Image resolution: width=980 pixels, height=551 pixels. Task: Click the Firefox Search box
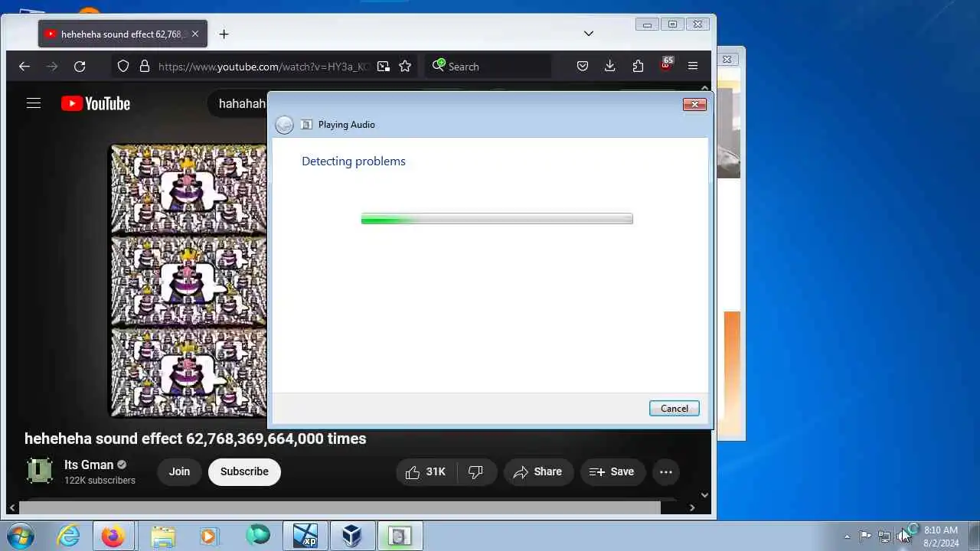488,67
